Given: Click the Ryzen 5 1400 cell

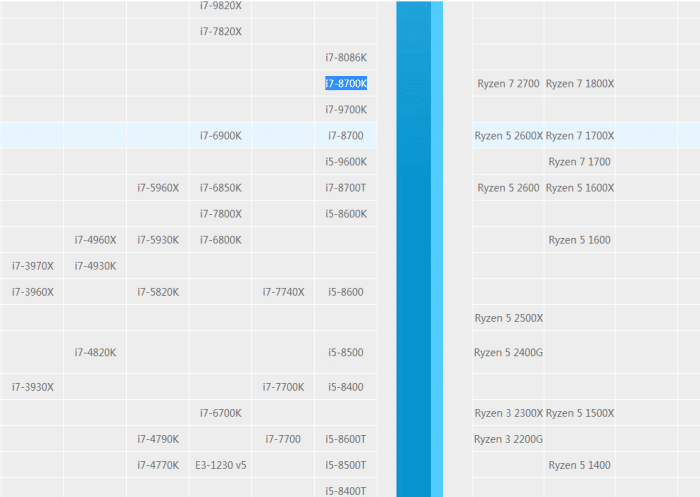Looking at the screenshot, I should tap(579, 465).
